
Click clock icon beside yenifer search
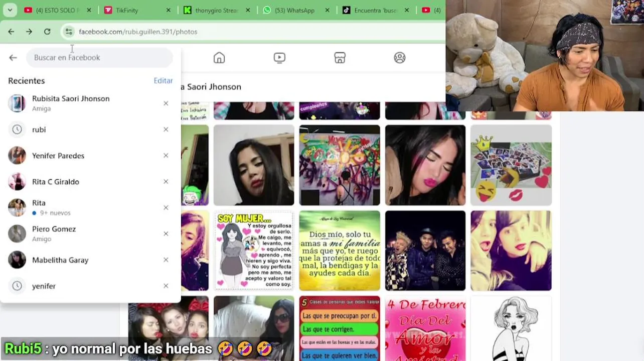(17, 286)
